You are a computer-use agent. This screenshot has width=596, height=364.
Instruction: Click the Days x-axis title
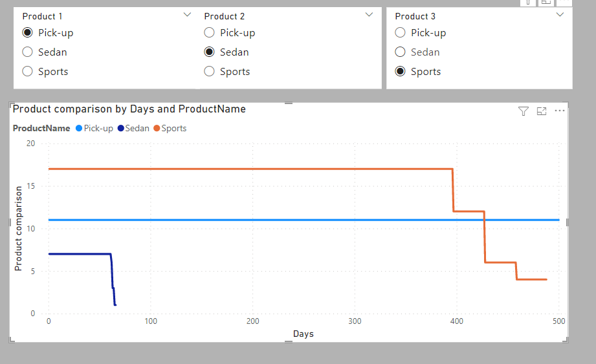tap(304, 334)
